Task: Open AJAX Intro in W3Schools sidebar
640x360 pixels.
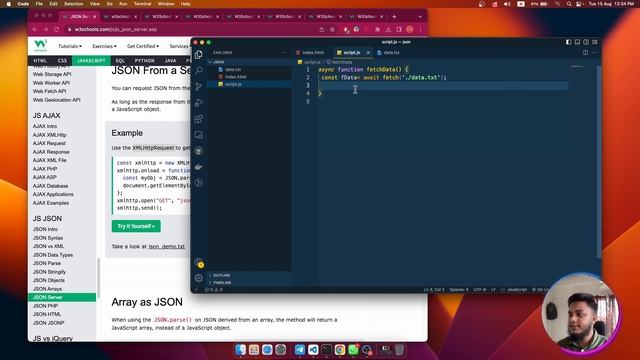Action: coord(45,126)
